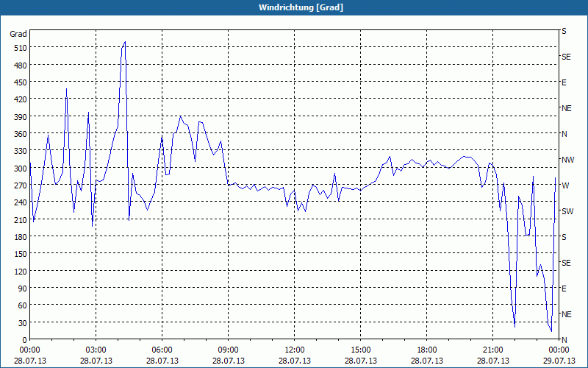Click the 270 y-axis value
The image size is (588, 368).
point(21,185)
